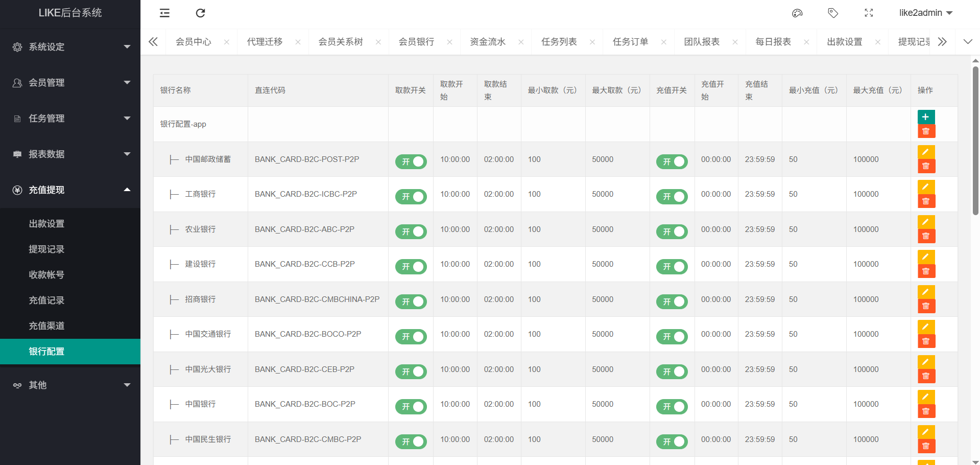Delete the 招商银行 row

tap(926, 307)
